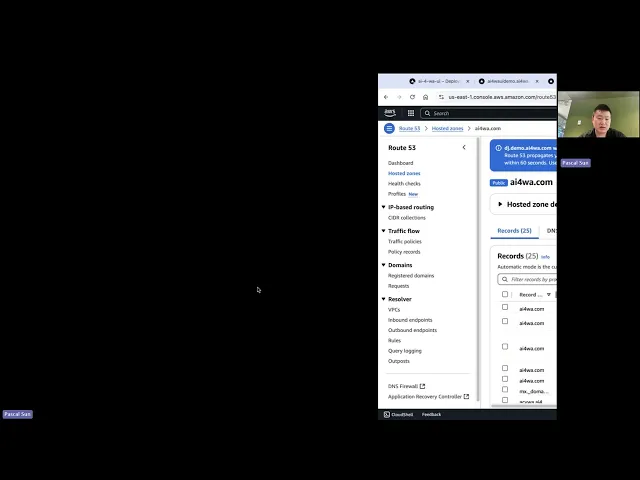Tick checkbox of third ai4wa.com record

pos(505,347)
